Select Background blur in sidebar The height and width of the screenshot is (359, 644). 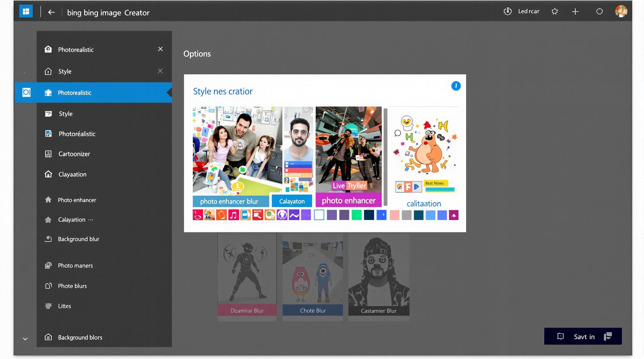click(78, 239)
